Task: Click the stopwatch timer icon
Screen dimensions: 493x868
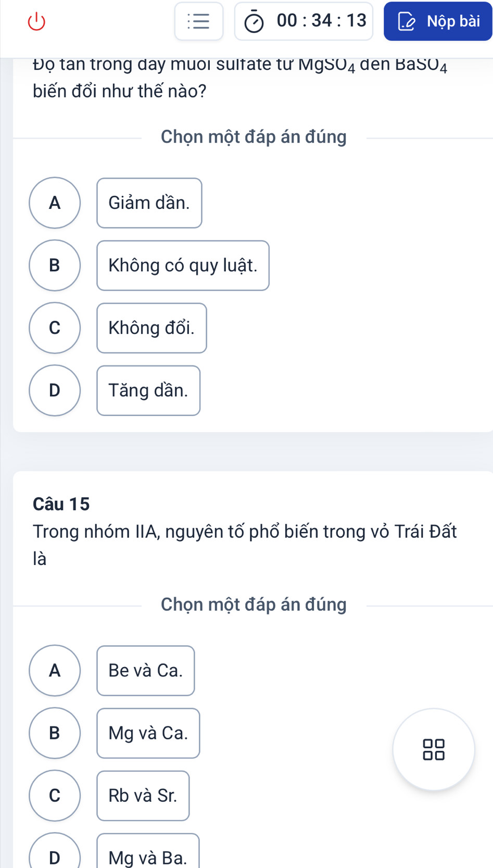Action: tap(254, 22)
